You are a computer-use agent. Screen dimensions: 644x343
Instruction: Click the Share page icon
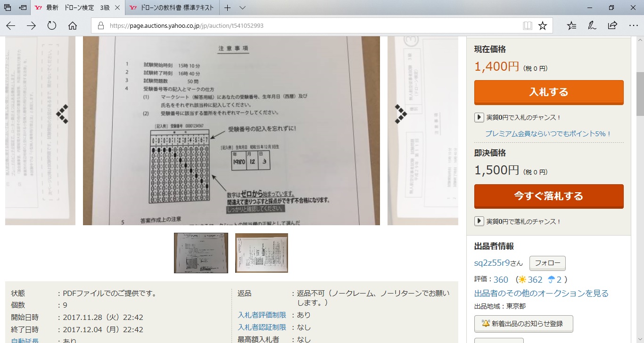click(x=612, y=25)
